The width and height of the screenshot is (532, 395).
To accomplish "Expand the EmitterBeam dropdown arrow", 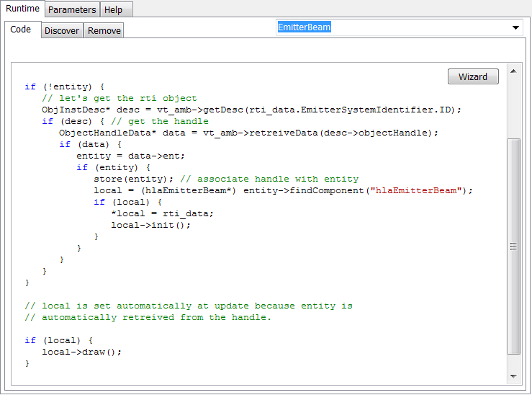I will pos(515,27).
